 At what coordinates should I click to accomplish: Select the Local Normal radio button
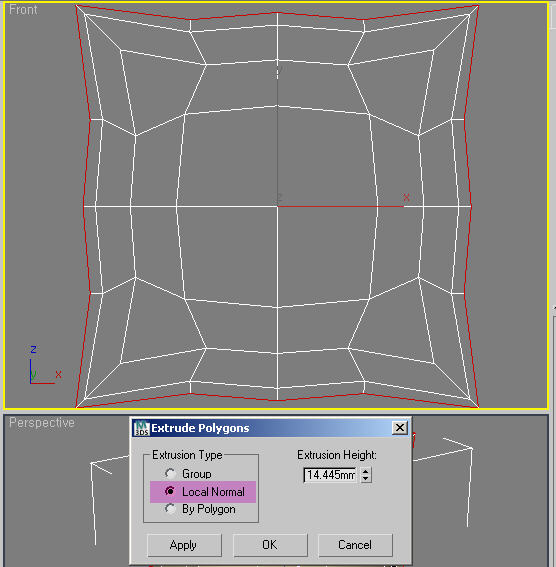click(x=170, y=491)
